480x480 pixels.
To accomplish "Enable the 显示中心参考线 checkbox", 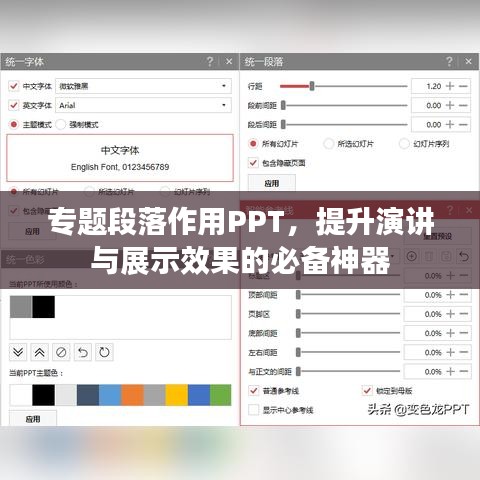I will (x=254, y=410).
